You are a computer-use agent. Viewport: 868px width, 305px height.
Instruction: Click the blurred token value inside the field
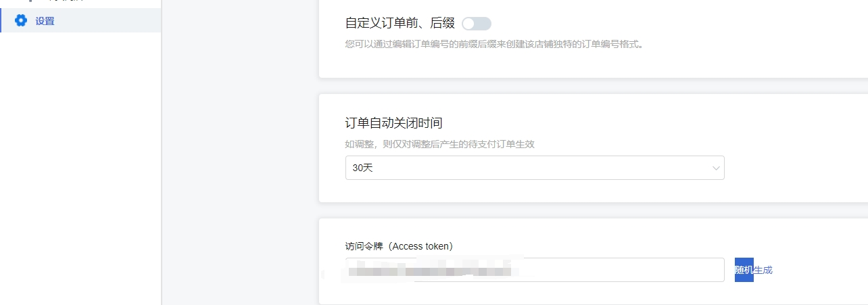pos(433,271)
